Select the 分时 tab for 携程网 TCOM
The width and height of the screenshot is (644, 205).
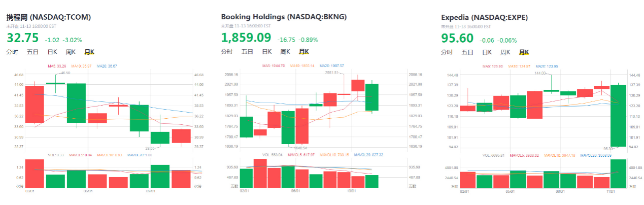coord(12,52)
